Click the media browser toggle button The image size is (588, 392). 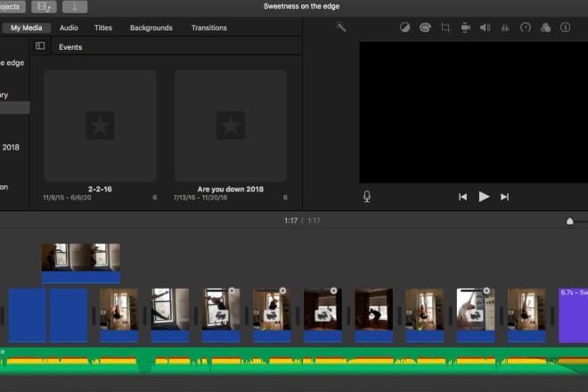point(44,7)
